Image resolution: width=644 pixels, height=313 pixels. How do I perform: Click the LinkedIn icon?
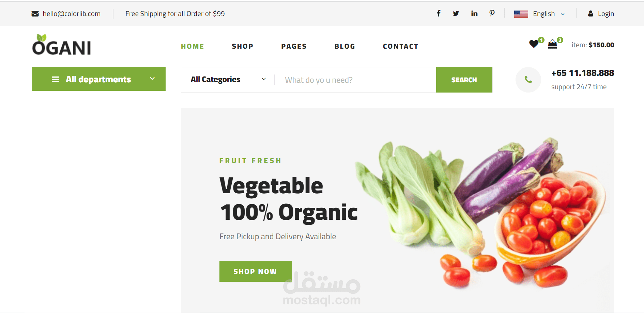pyautogui.click(x=474, y=14)
